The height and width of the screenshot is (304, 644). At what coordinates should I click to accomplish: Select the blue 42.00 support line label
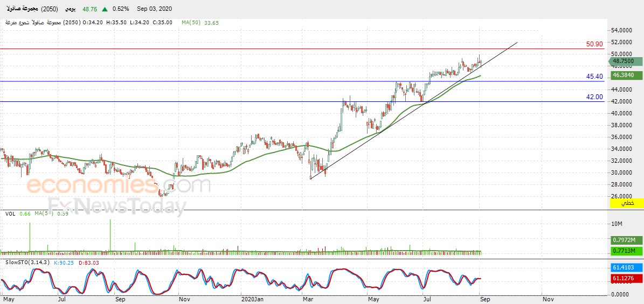594,97
